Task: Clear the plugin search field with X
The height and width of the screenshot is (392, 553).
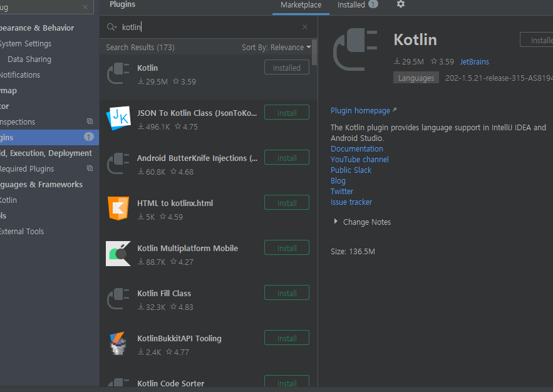Action: [x=305, y=27]
